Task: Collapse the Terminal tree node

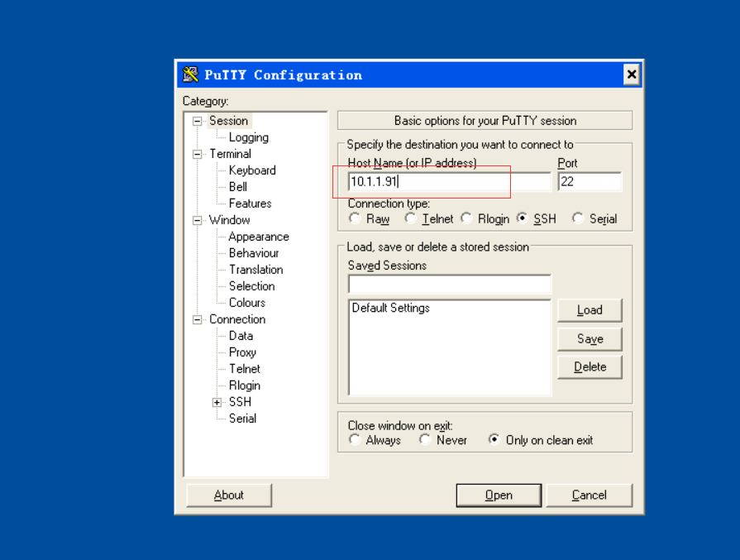Action: 198,155
